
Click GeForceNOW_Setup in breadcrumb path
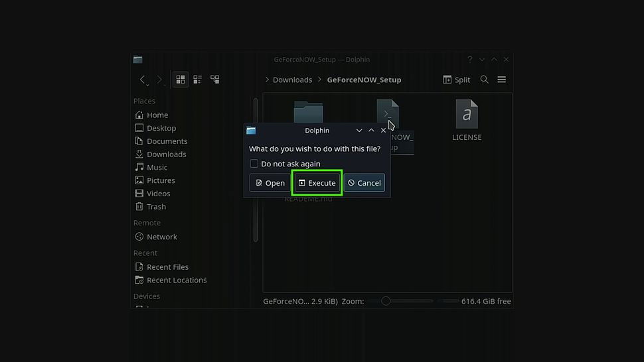tap(364, 80)
